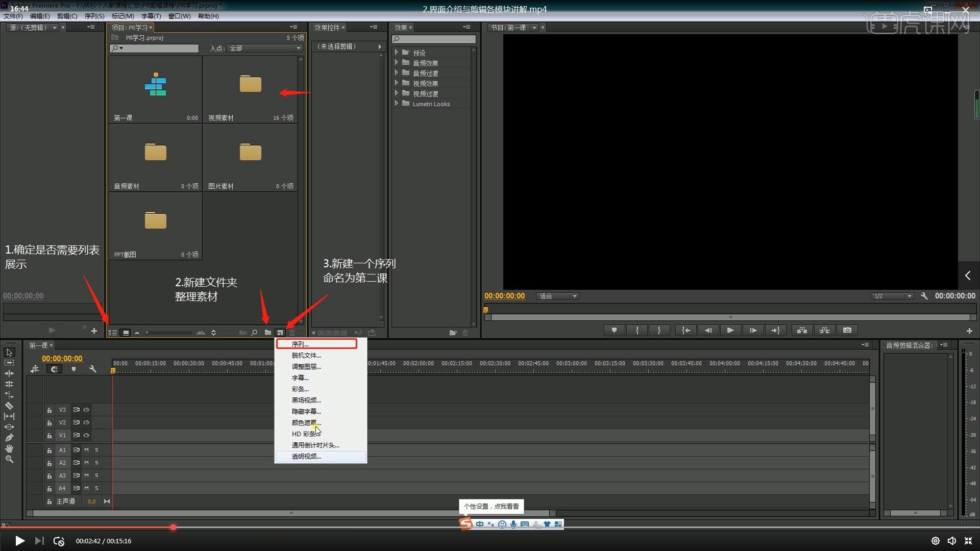The image size is (980, 551).
Task: Click Go to In point
Action: 686,331
